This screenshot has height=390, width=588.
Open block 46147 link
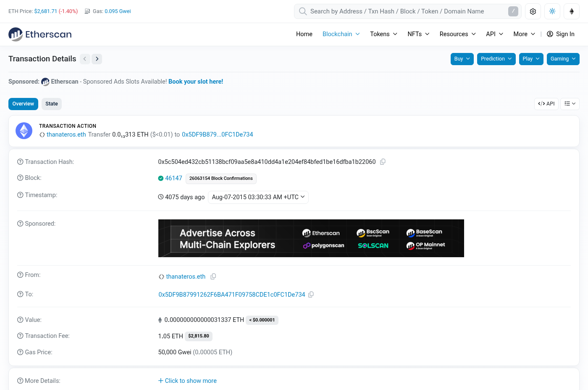pyautogui.click(x=173, y=178)
